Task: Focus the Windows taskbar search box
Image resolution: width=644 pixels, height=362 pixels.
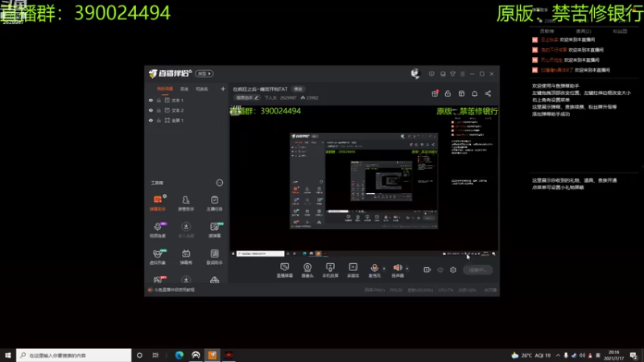Action: [x=74, y=355]
